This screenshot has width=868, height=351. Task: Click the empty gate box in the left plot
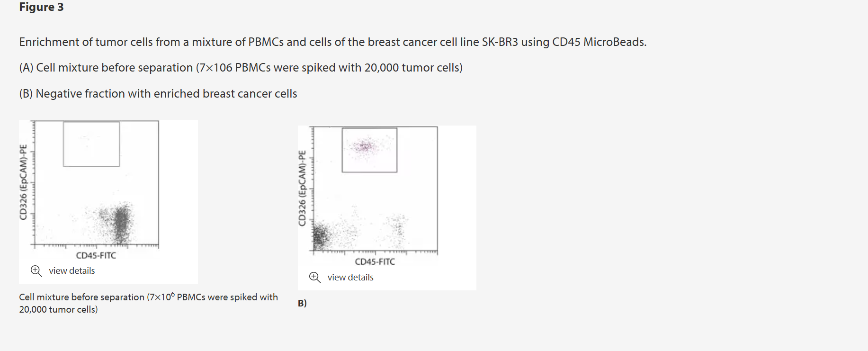[x=91, y=144]
